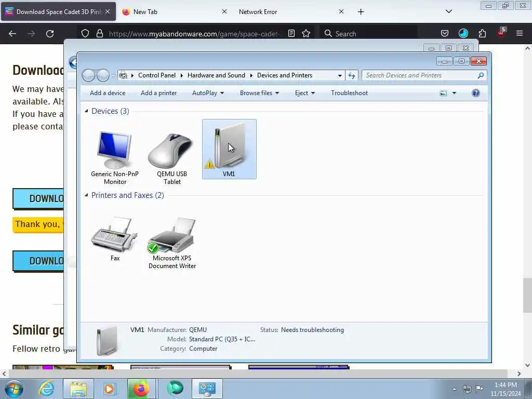Viewport: 532px width, 399px height.
Task: Click Hardware and Sound breadcrumb
Action: pos(216,75)
